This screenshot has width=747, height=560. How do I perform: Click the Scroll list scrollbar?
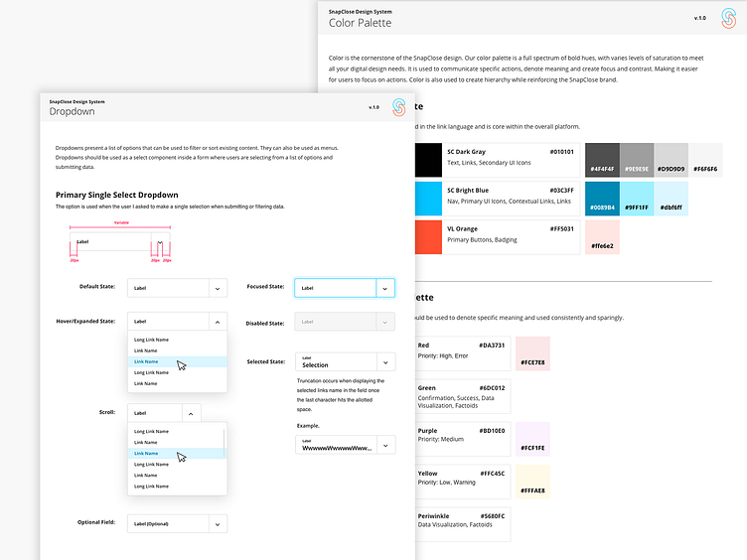[224, 443]
